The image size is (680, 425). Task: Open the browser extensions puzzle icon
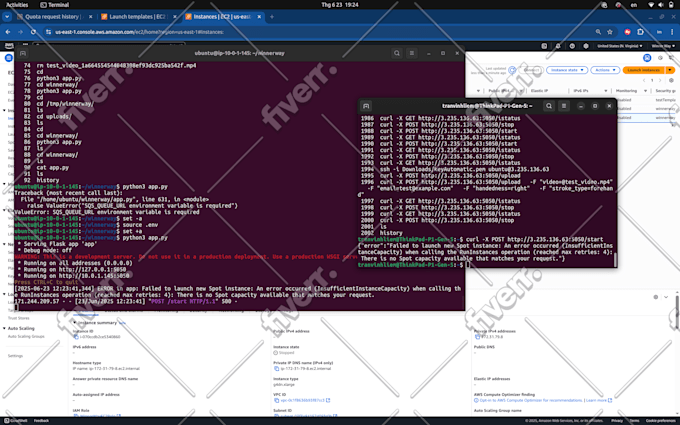(x=640, y=32)
